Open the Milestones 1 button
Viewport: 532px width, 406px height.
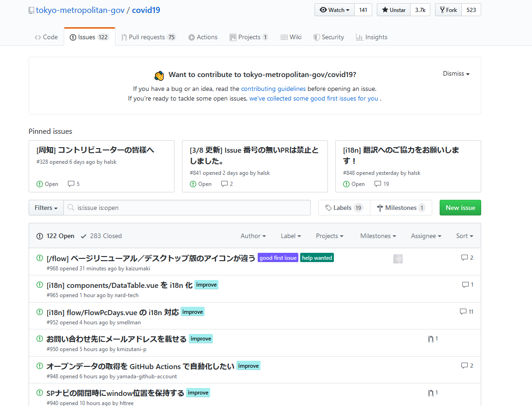click(x=401, y=208)
